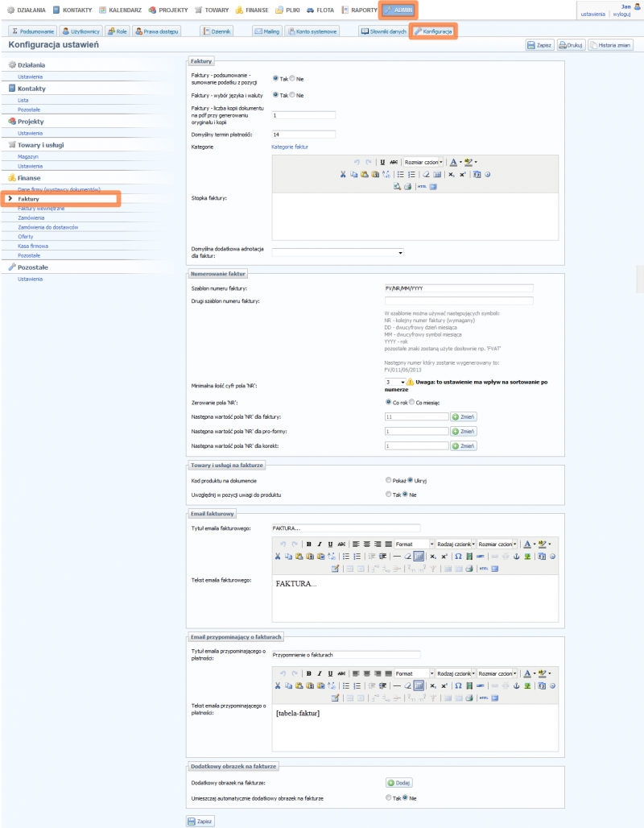Screen dimensions: 644x828
Task: Click Italic in the payment reminder email editor
Action: (320, 673)
